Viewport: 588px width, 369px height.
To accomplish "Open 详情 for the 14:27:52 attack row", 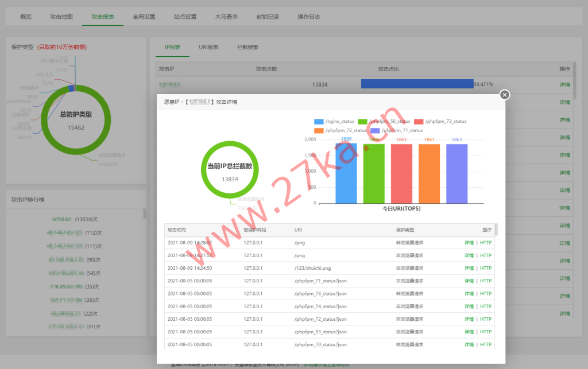I will coord(469,255).
